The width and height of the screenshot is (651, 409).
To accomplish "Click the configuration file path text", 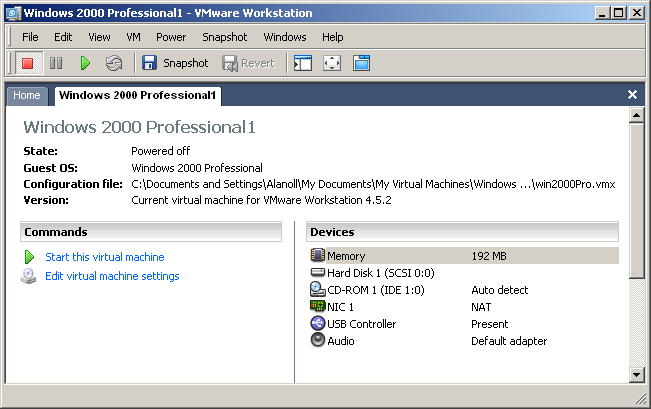I will click(373, 184).
